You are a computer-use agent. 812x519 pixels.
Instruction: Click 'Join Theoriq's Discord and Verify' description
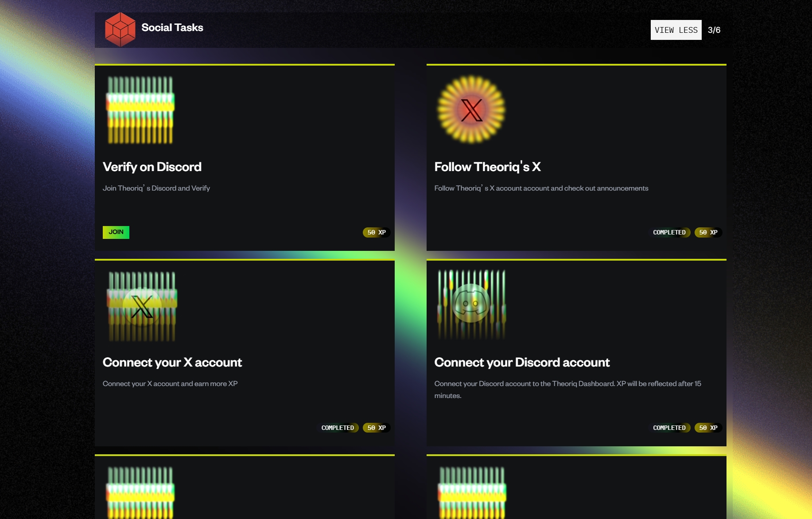(156, 188)
